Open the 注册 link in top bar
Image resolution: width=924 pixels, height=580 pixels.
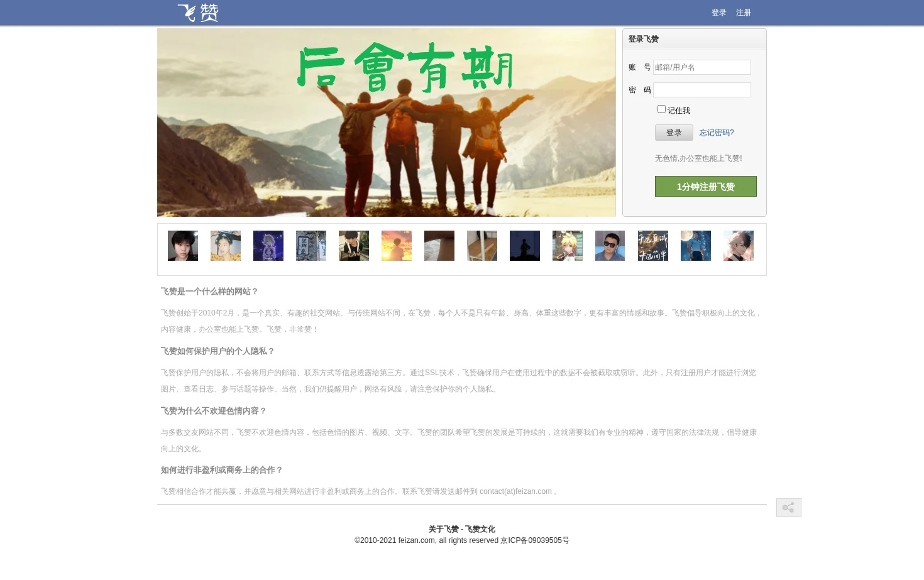point(743,13)
